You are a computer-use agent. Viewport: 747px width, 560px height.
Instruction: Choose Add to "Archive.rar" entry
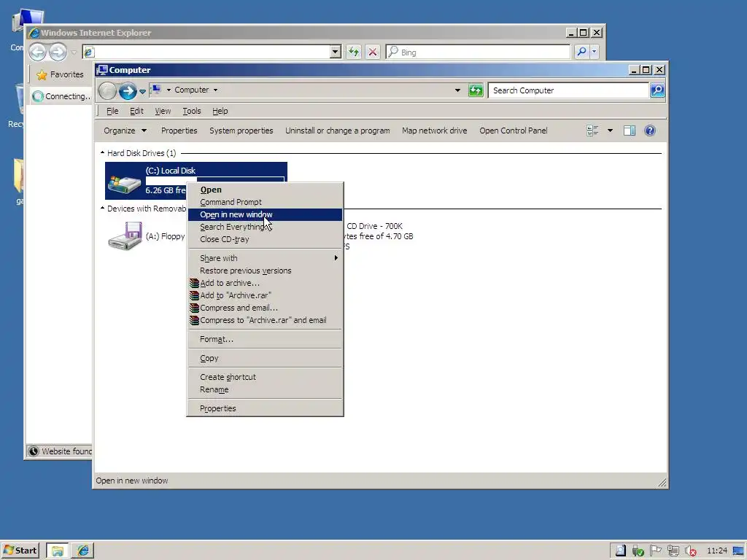265,295
